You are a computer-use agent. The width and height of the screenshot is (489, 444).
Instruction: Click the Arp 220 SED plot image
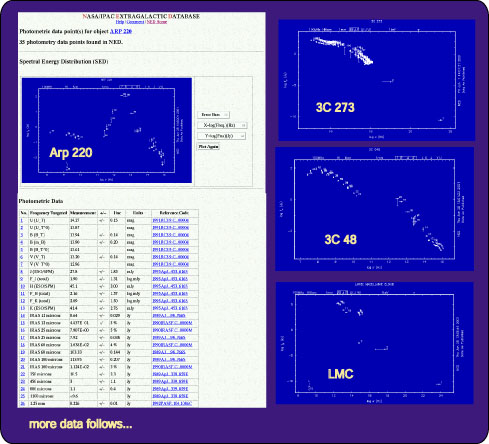click(x=107, y=130)
